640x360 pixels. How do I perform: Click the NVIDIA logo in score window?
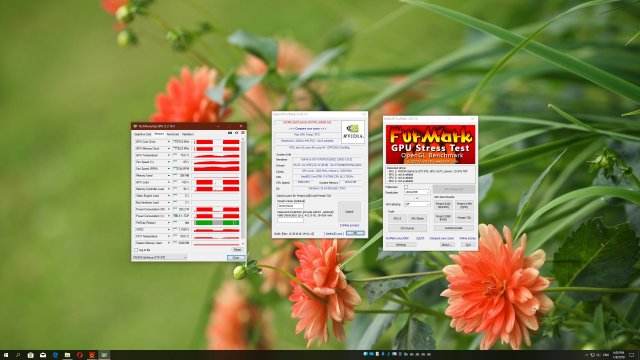353,132
